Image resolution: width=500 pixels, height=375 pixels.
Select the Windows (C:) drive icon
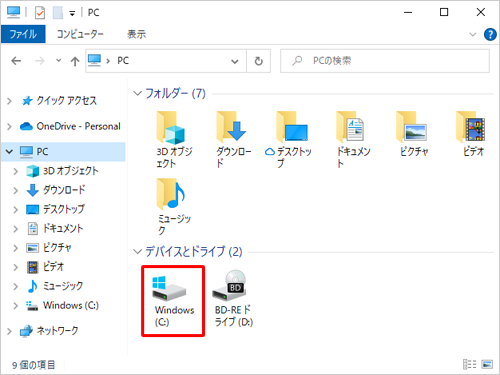(169, 288)
